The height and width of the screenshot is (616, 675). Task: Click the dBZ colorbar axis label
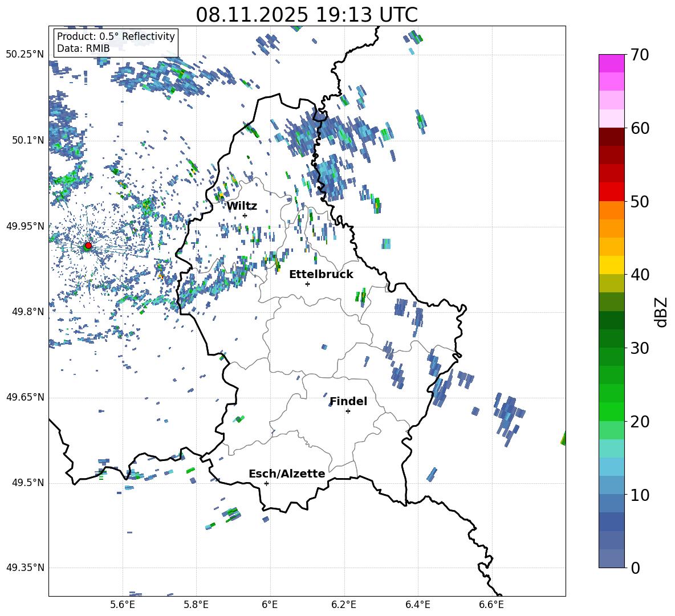point(661,312)
